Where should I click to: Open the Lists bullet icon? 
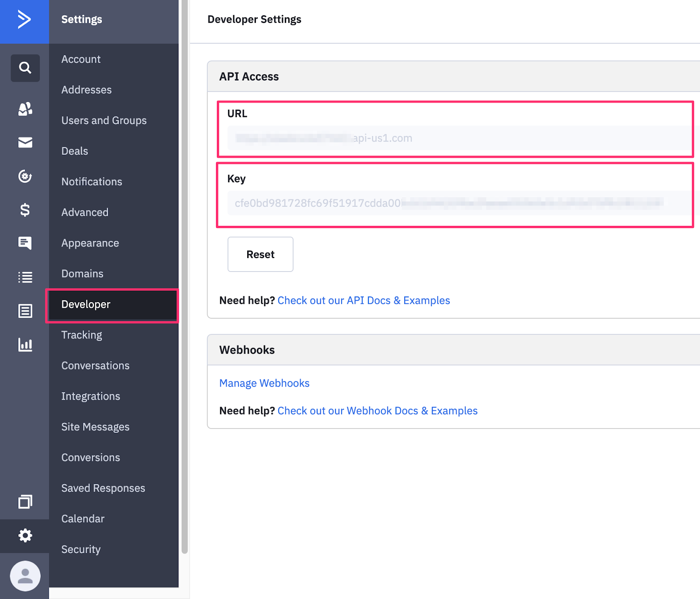click(x=25, y=277)
